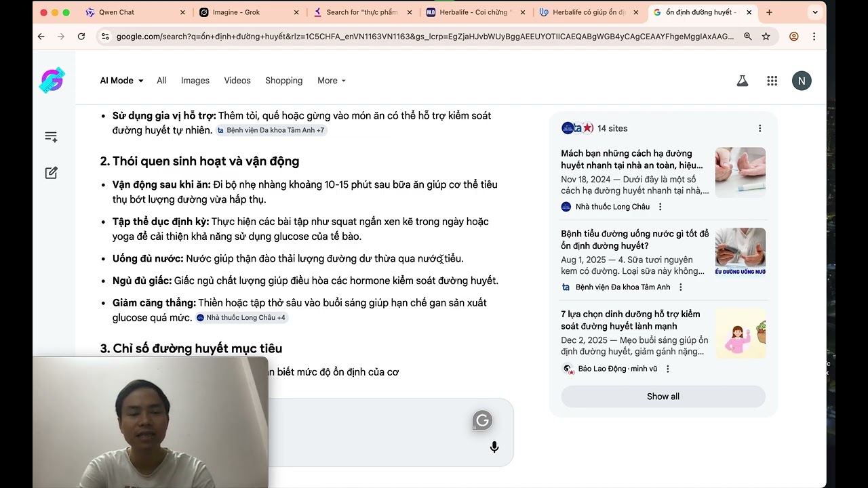Open article Bệnh tiểu đường uống nước gì
This screenshot has height=488, width=868.
[x=635, y=240]
